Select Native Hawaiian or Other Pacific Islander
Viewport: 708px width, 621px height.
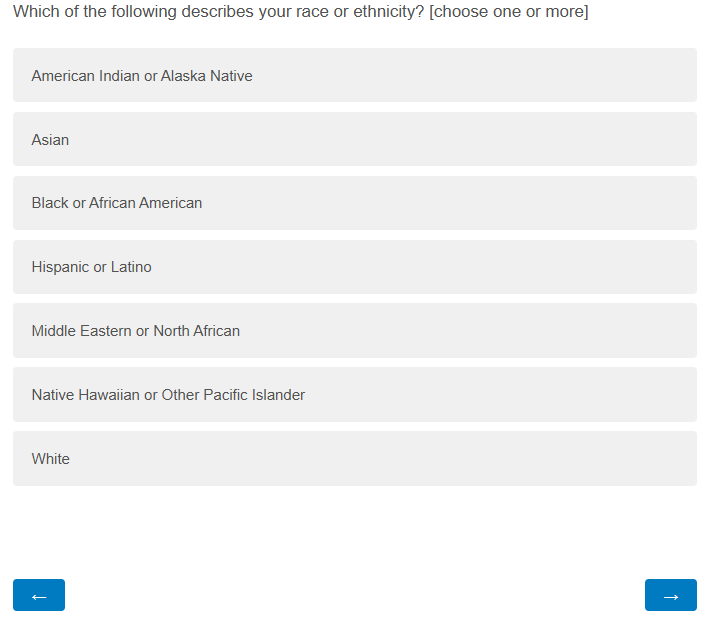tap(354, 395)
